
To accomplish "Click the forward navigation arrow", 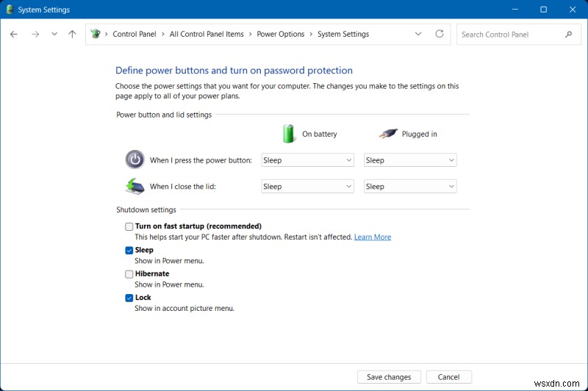I will pyautogui.click(x=35, y=34).
